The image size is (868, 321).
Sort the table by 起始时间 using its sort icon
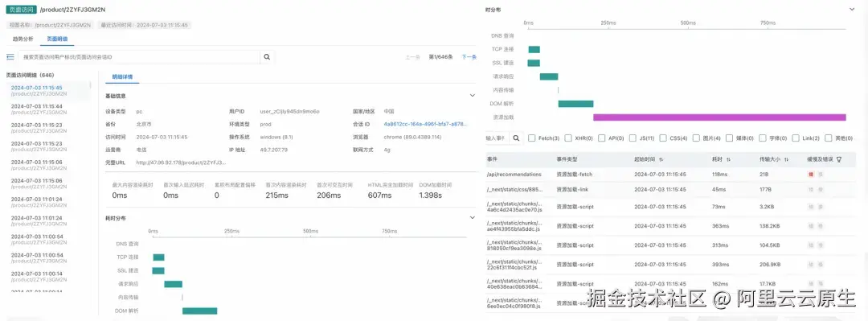pyautogui.click(x=661, y=159)
